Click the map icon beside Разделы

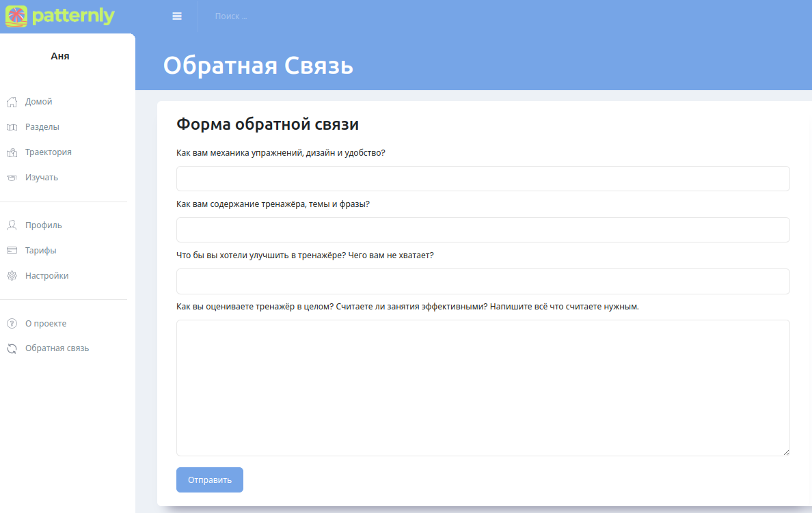[x=12, y=127]
